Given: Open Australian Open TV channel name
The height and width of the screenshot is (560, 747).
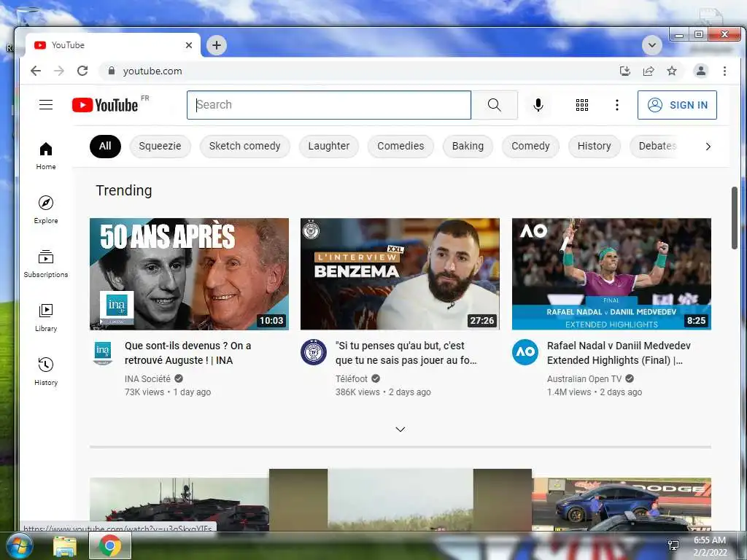Looking at the screenshot, I should 584,379.
